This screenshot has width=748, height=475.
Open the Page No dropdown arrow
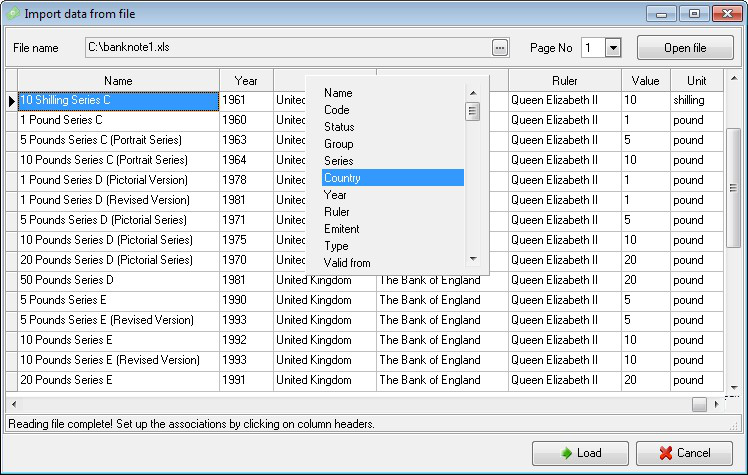pos(613,48)
